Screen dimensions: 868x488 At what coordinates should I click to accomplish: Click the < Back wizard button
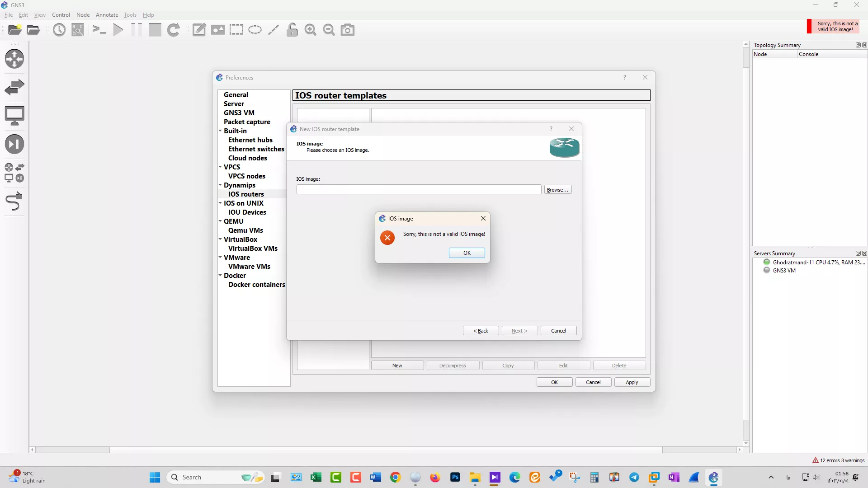[x=481, y=331]
